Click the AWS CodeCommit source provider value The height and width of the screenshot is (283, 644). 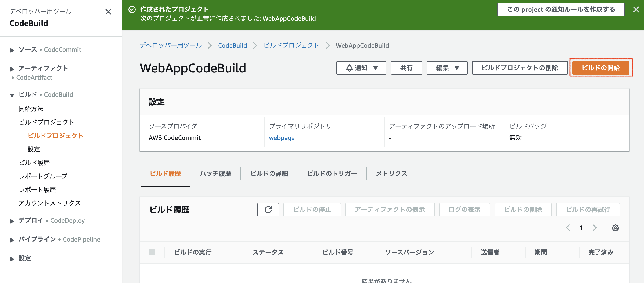coord(175,138)
